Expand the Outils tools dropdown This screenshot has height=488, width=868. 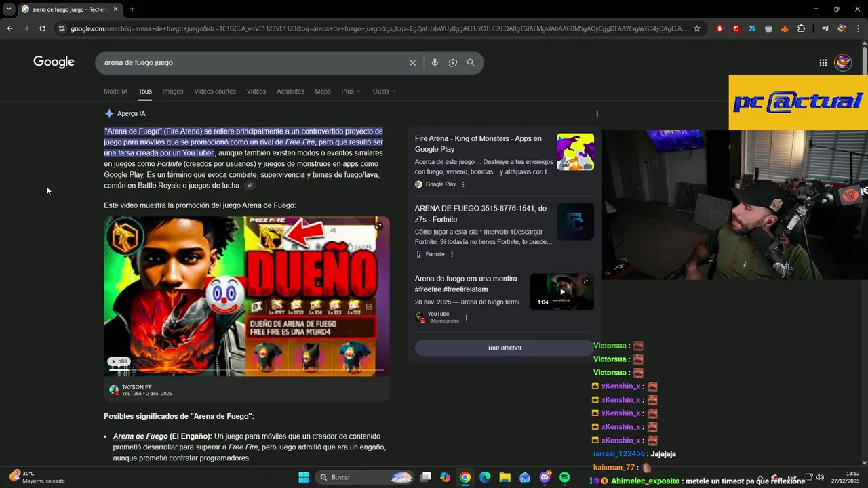pos(384,91)
